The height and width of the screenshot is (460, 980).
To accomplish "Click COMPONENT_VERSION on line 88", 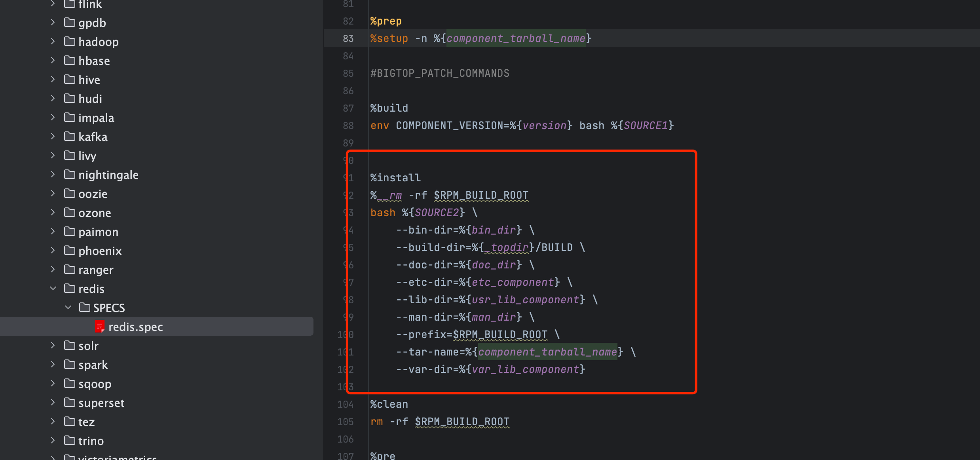I will 449,125.
